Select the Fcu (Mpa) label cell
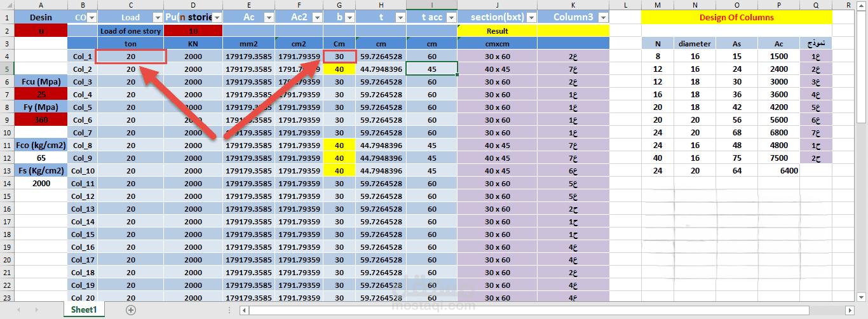868x319 pixels. [x=41, y=82]
